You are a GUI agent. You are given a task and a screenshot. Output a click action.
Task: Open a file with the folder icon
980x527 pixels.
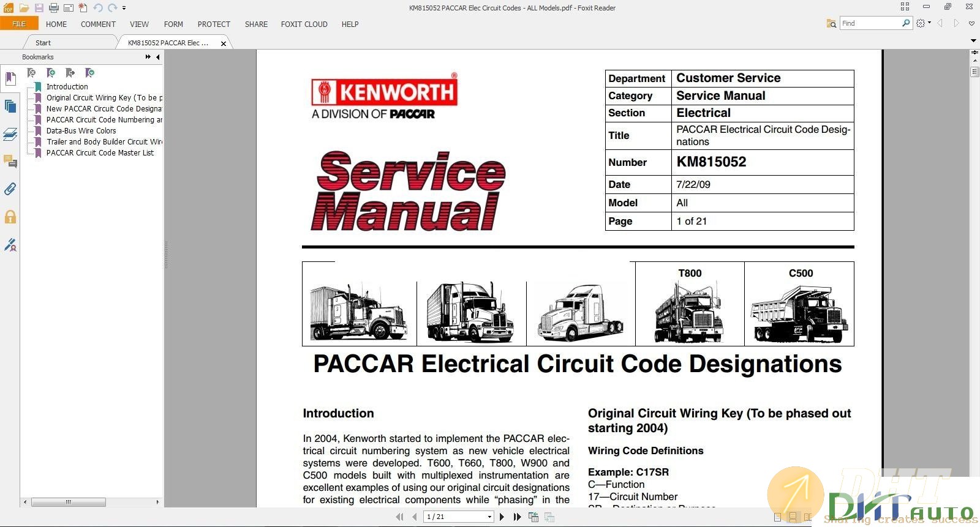[x=24, y=8]
